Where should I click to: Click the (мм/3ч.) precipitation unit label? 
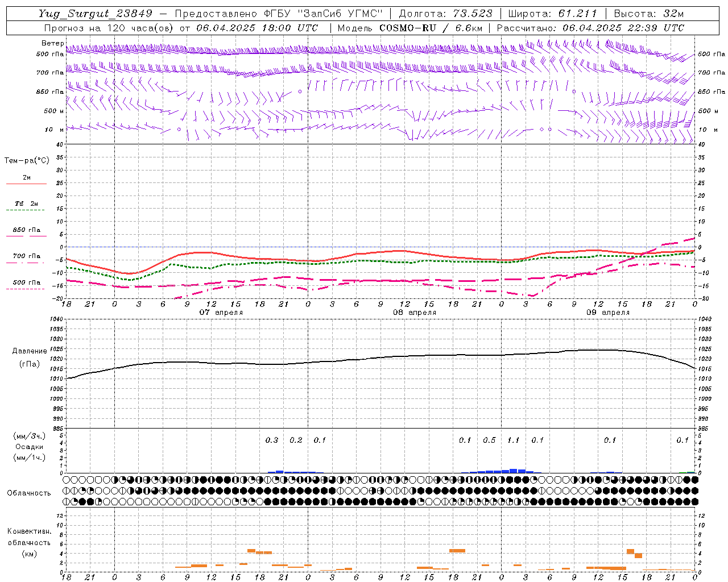click(x=30, y=436)
